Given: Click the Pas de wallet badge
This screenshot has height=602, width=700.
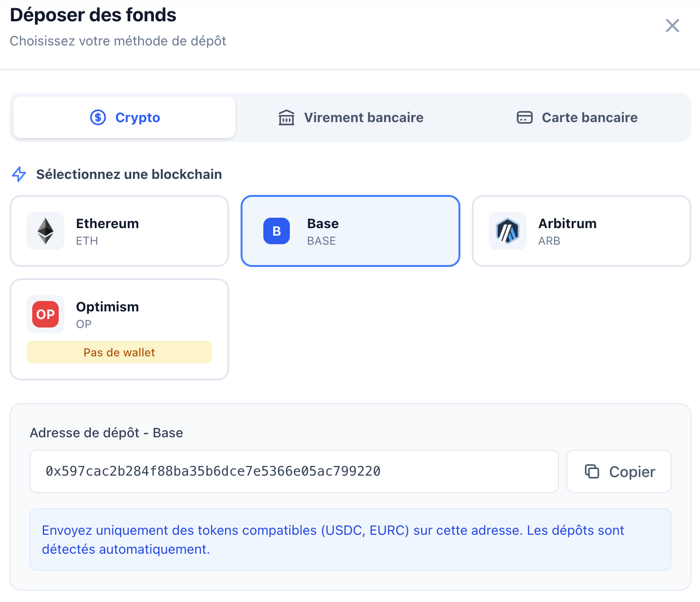Looking at the screenshot, I should click(x=119, y=353).
